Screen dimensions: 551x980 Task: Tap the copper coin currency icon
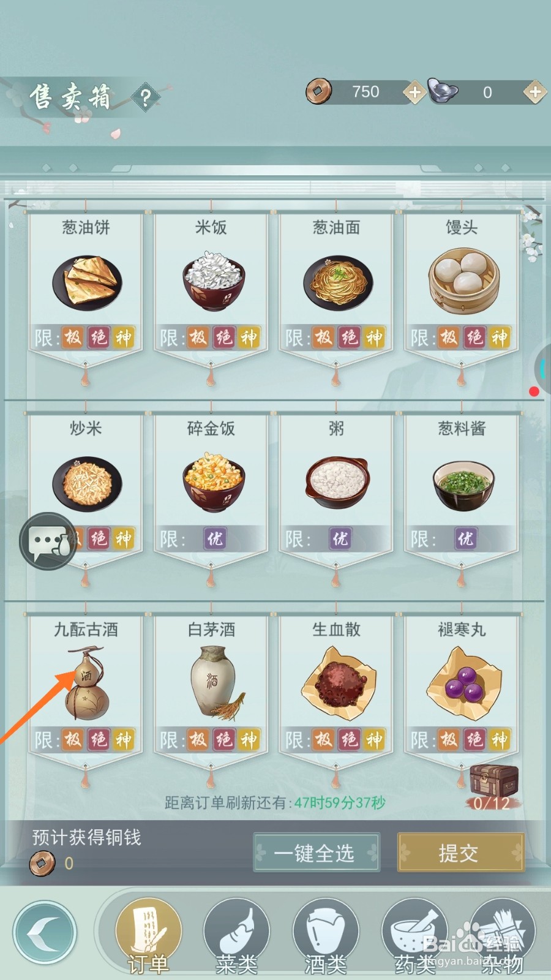click(x=318, y=92)
